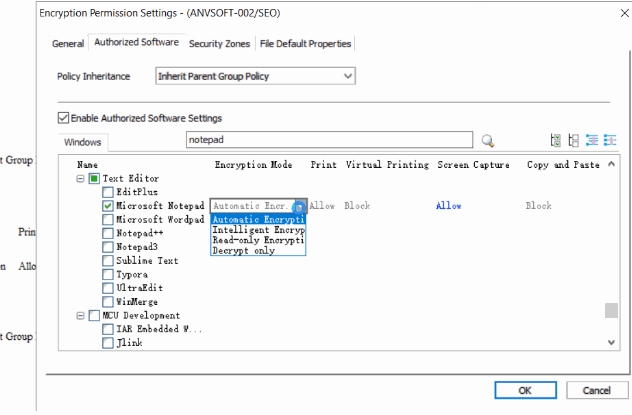Click the Name column header
Image resolution: width=632 pixels, height=415 pixels.
tap(87, 165)
